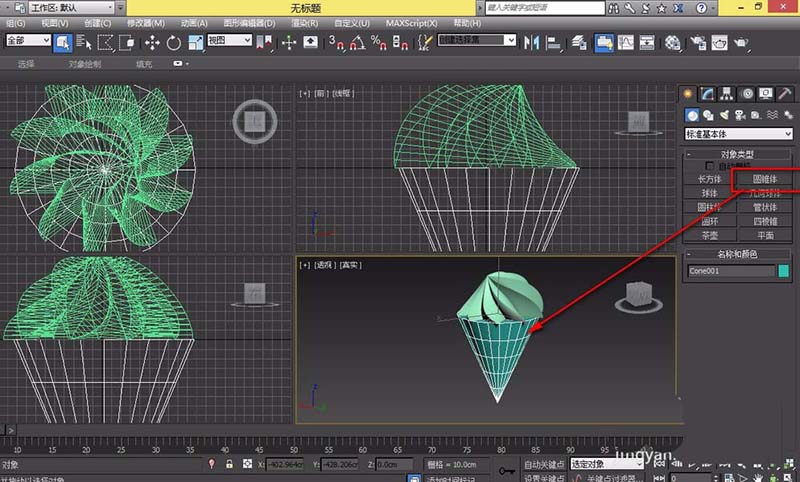
Task: Open the 动画(A) menu
Action: coord(194,23)
